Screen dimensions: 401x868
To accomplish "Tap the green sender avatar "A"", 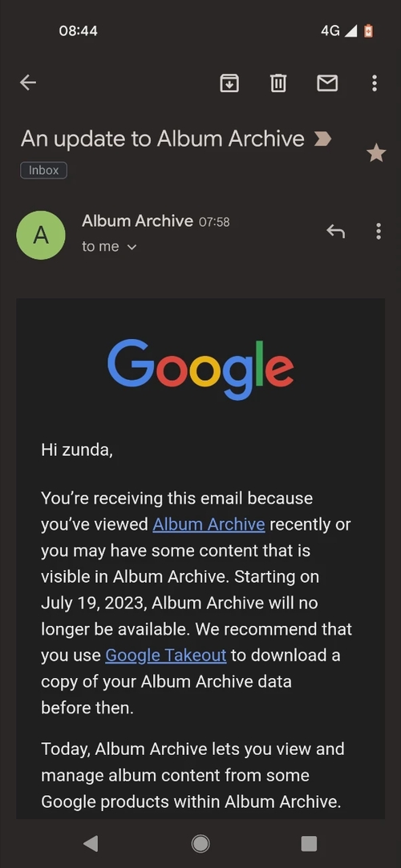I will 41,236.
